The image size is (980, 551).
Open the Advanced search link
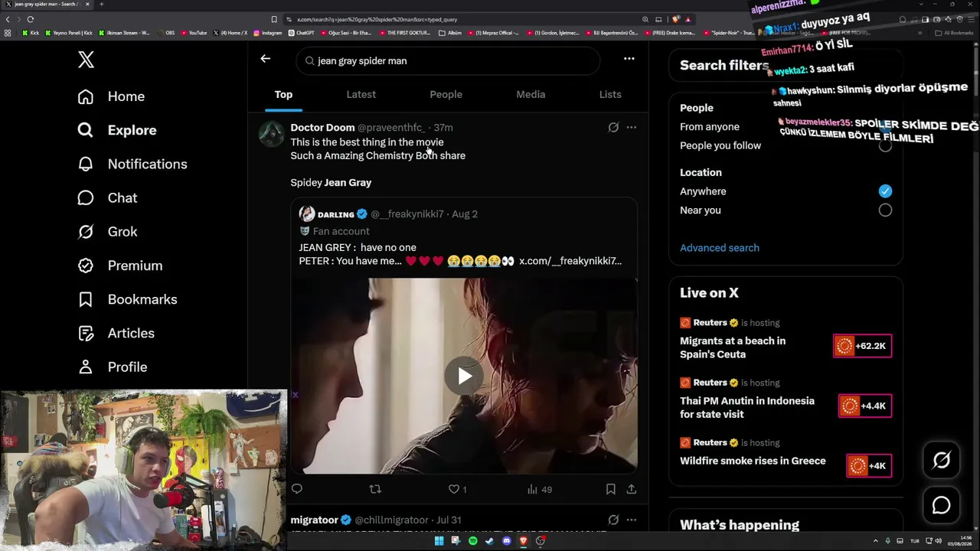click(720, 248)
